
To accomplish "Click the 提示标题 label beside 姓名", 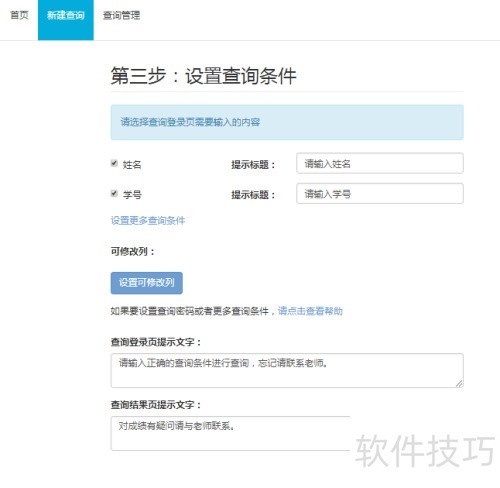I will 253,164.
